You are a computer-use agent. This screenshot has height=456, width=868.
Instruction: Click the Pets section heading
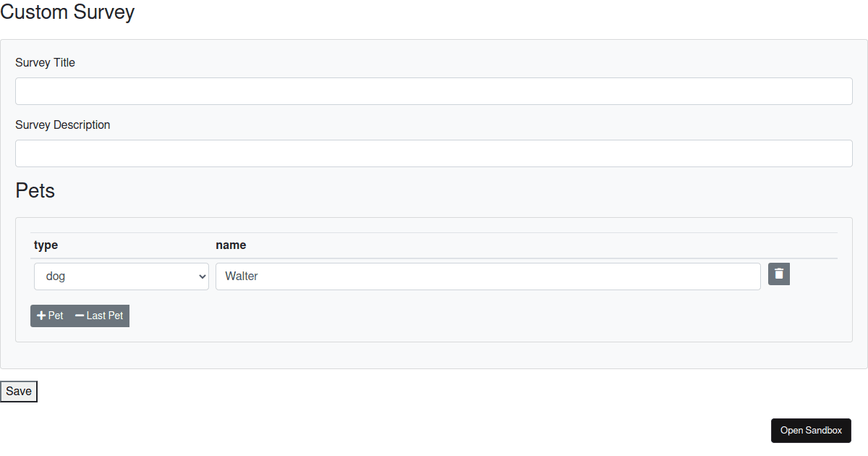click(x=35, y=190)
